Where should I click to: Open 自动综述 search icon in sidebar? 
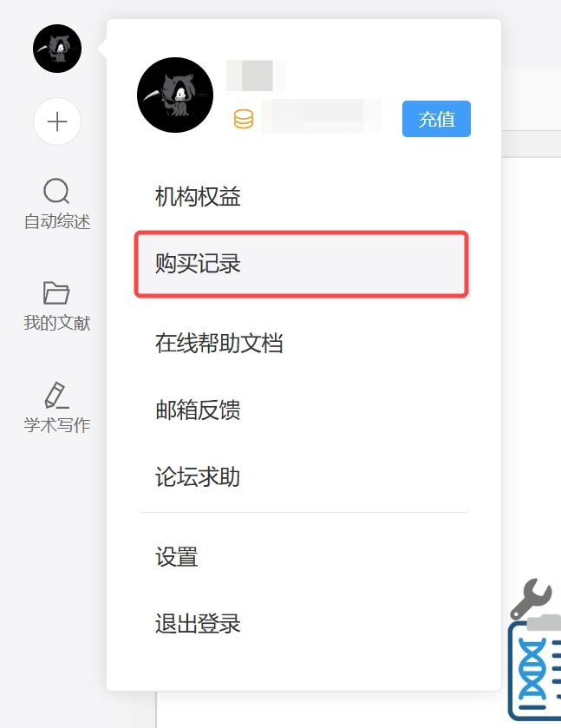click(56, 191)
